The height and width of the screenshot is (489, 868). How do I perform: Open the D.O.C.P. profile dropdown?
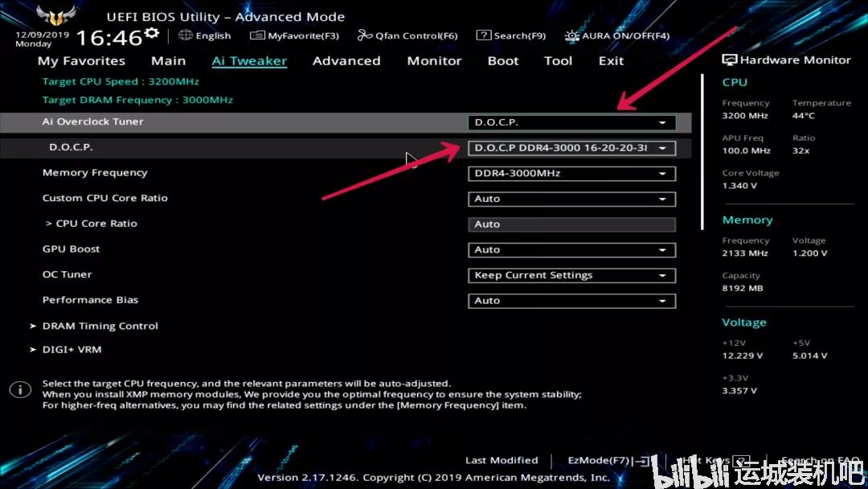572,148
